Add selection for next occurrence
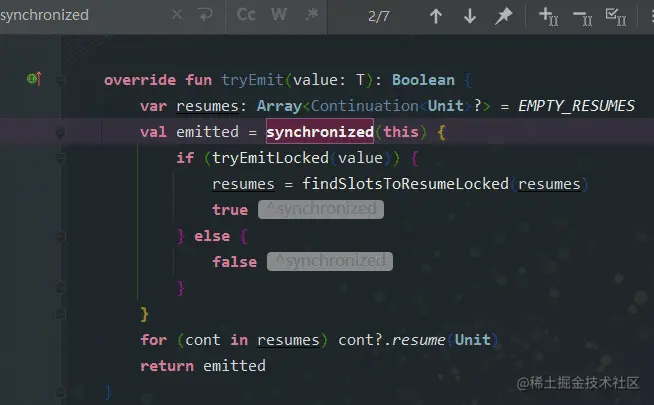The height and width of the screenshot is (405, 654). point(548,15)
